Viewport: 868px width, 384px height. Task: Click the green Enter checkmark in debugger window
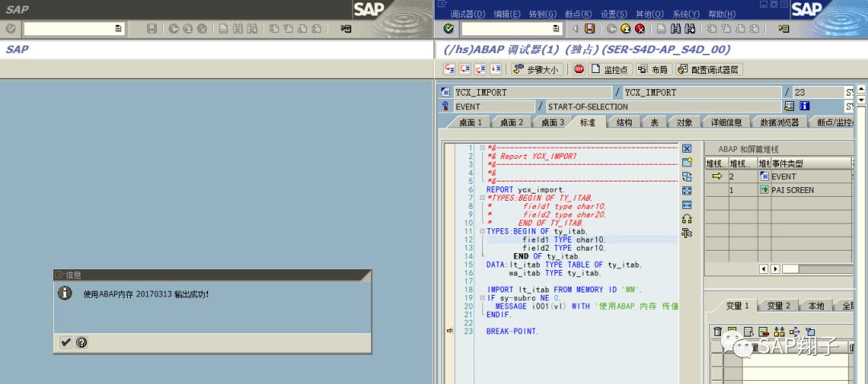click(449, 29)
